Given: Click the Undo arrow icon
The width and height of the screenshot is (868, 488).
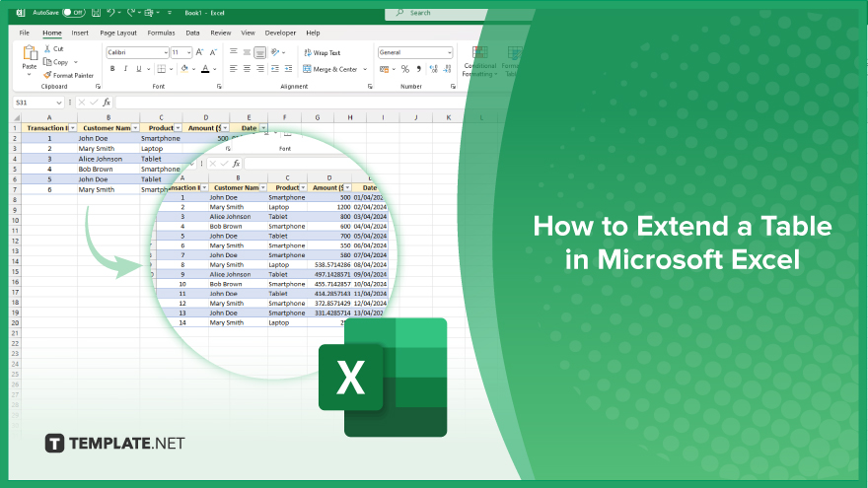Looking at the screenshot, I should point(110,12).
